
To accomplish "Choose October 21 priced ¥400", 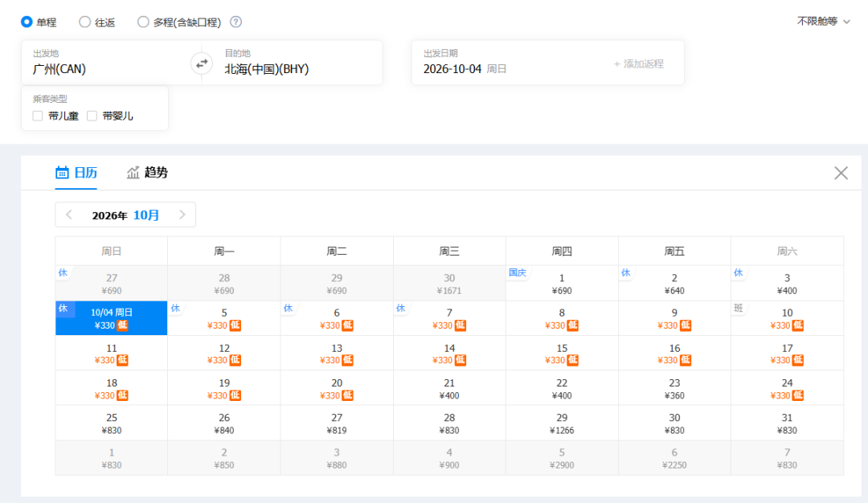I will (449, 388).
